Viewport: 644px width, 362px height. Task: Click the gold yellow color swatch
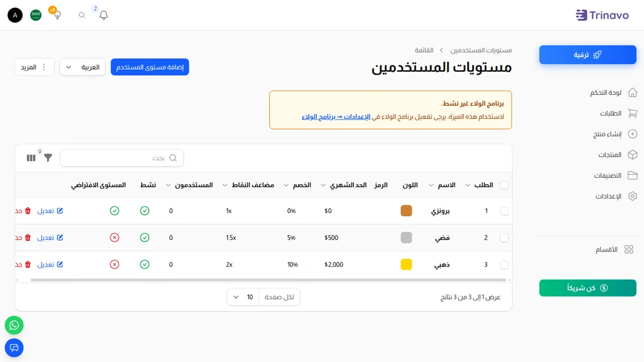click(406, 265)
